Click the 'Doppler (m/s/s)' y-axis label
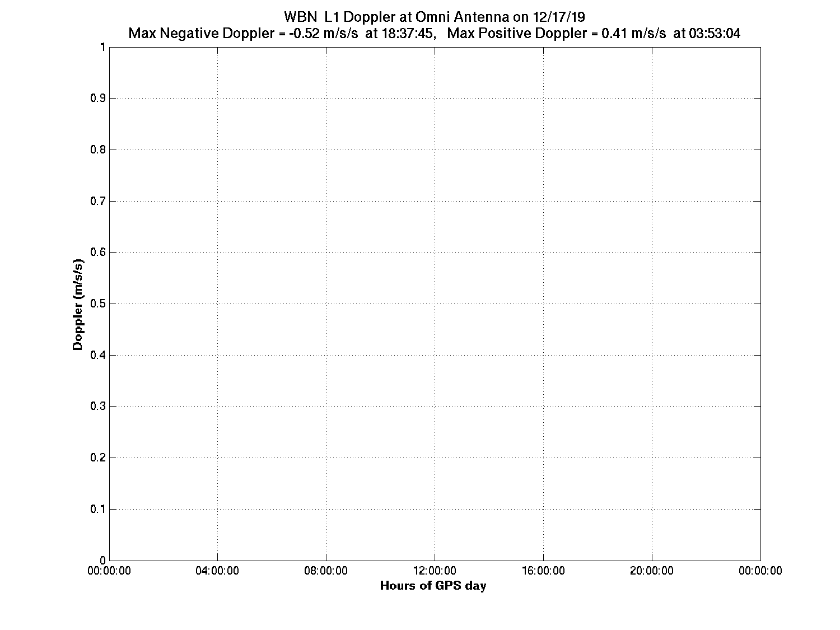The image size is (840, 630). 78,304
